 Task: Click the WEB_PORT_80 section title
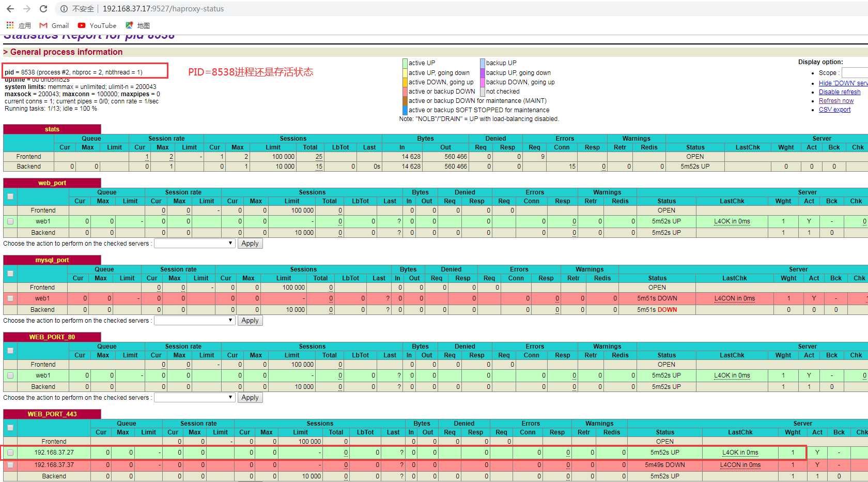[x=52, y=337]
